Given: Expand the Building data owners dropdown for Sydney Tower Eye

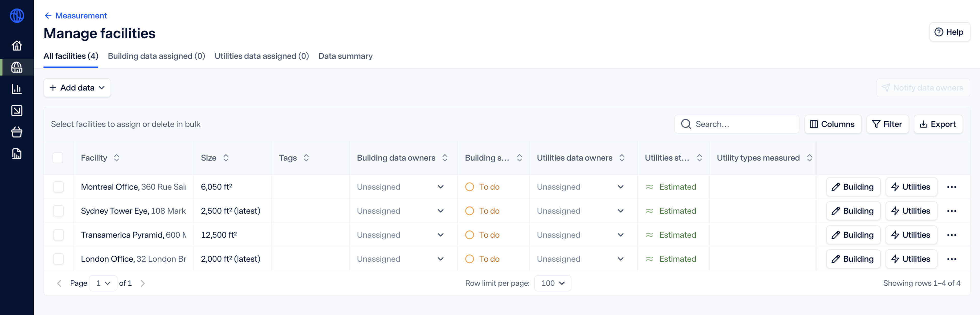Looking at the screenshot, I should tap(442, 211).
